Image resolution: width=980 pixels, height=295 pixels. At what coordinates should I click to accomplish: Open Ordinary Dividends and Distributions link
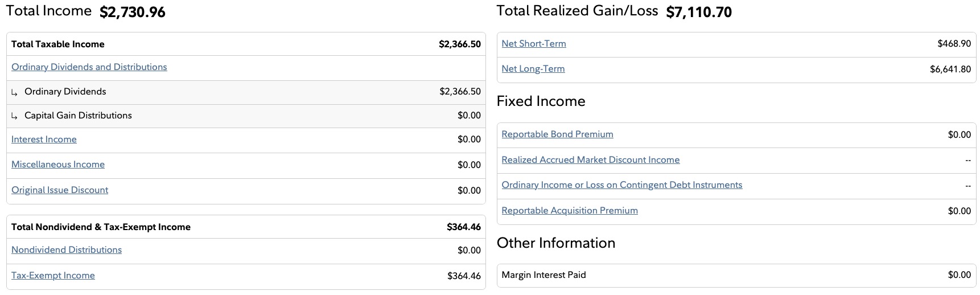coord(89,67)
